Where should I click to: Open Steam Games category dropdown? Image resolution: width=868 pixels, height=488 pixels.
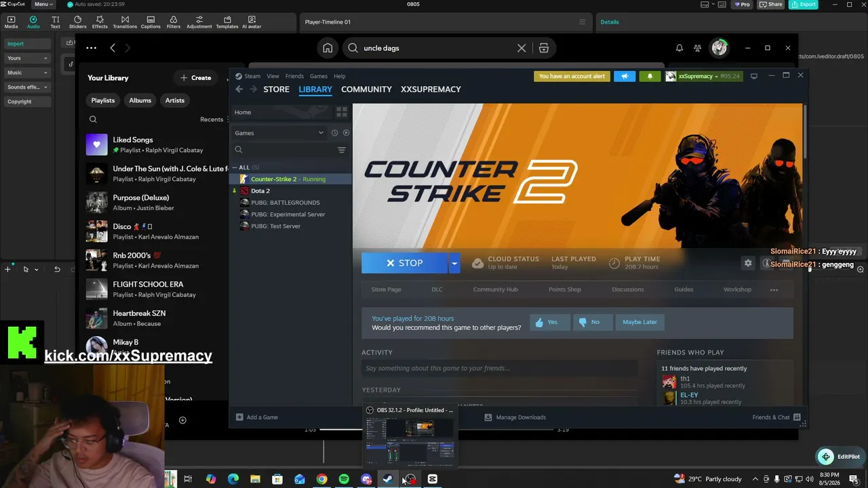click(279, 133)
